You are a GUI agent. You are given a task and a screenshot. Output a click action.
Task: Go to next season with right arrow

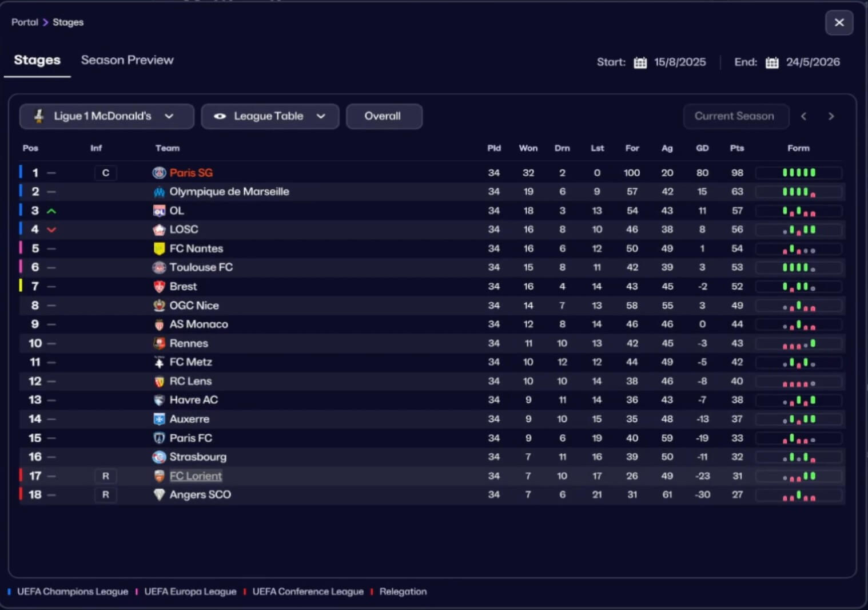pos(831,116)
